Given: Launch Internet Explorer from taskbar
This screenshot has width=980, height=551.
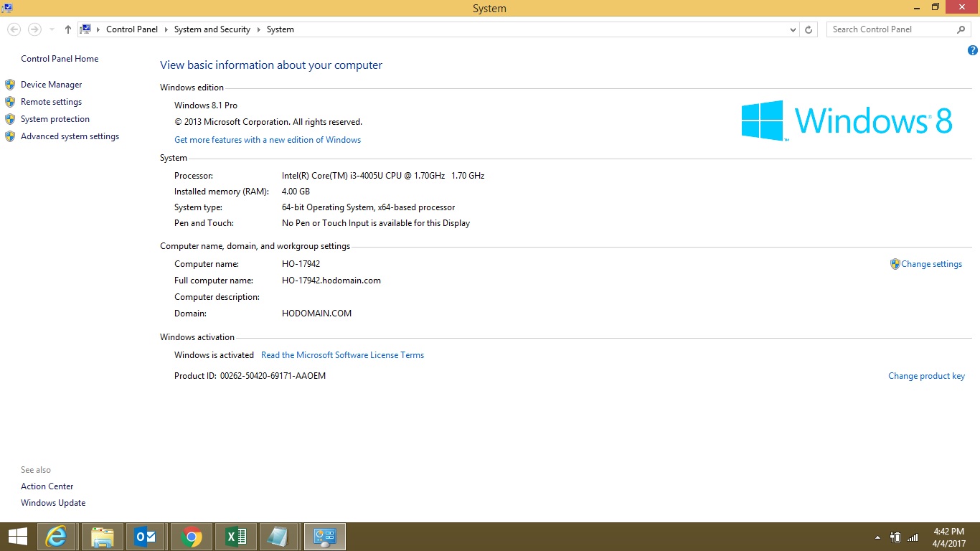Looking at the screenshot, I should [57, 537].
